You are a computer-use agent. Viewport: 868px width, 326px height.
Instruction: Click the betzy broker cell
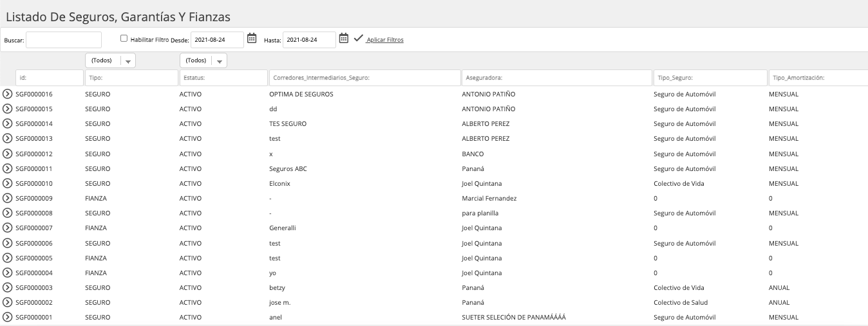tap(278, 287)
